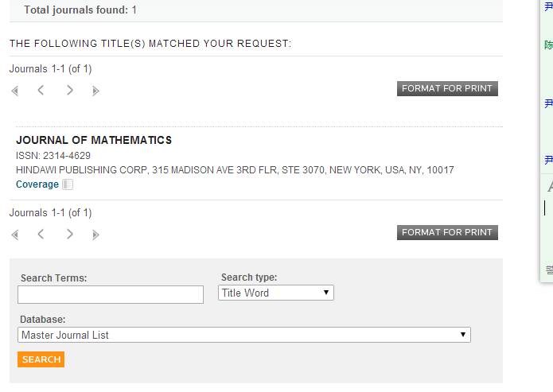The width and height of the screenshot is (553, 392).
Task: Click previous page arrow in top pagination
Action: (x=41, y=91)
